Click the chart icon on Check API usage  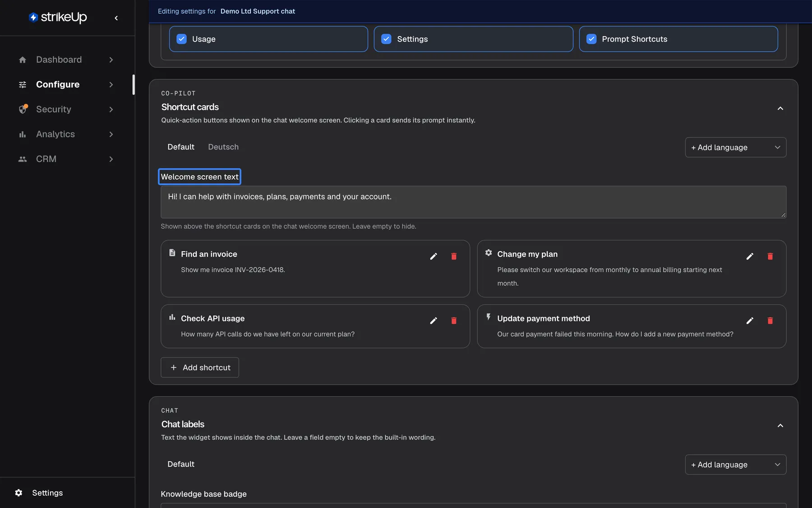[172, 317]
